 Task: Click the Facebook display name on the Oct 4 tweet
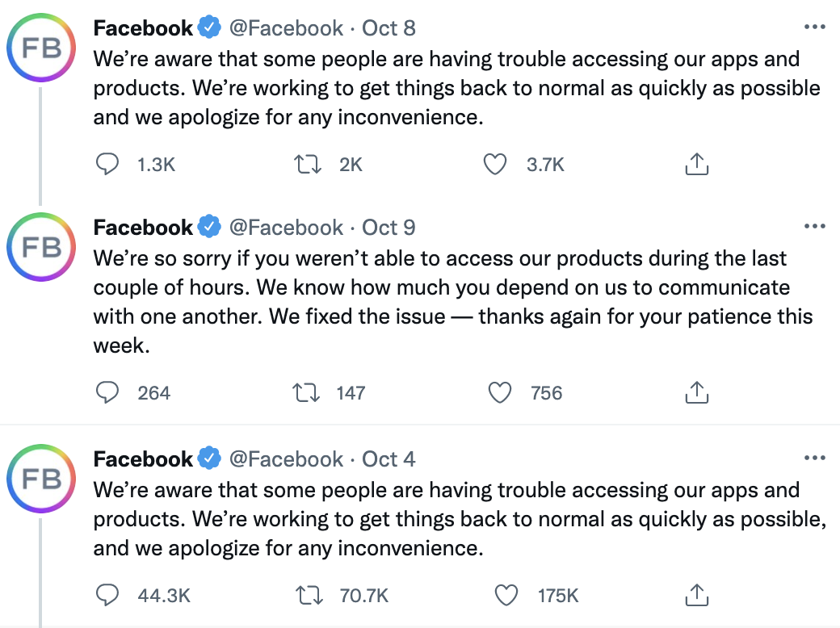[143, 458]
